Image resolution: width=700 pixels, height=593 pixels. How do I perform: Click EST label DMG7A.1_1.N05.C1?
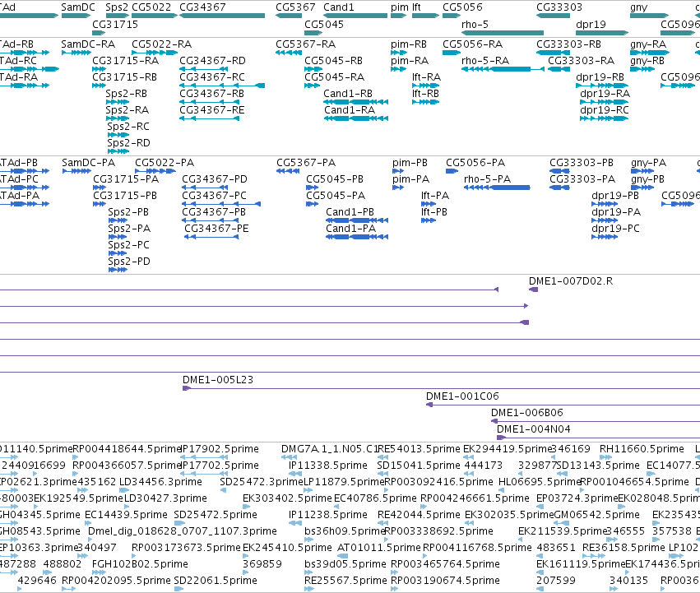(330, 448)
